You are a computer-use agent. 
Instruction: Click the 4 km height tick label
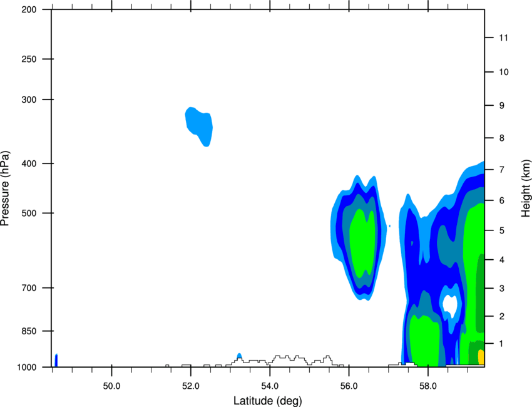[x=502, y=260]
